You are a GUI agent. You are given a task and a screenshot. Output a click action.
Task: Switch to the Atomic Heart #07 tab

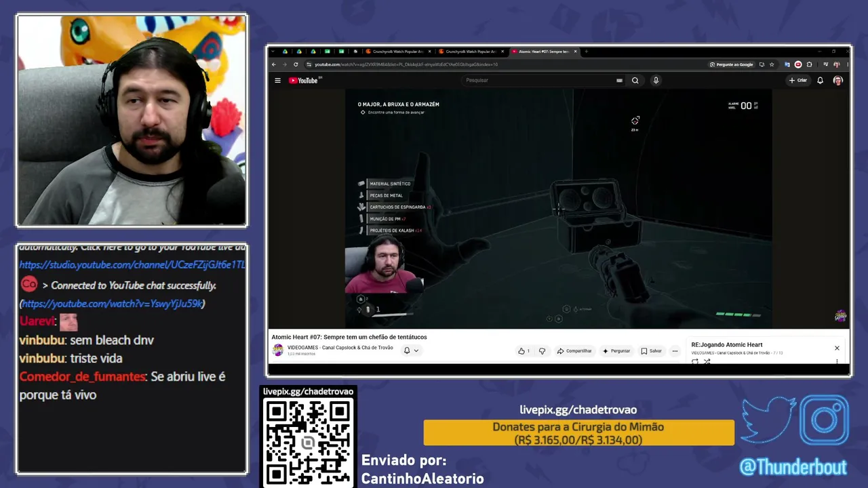click(544, 52)
